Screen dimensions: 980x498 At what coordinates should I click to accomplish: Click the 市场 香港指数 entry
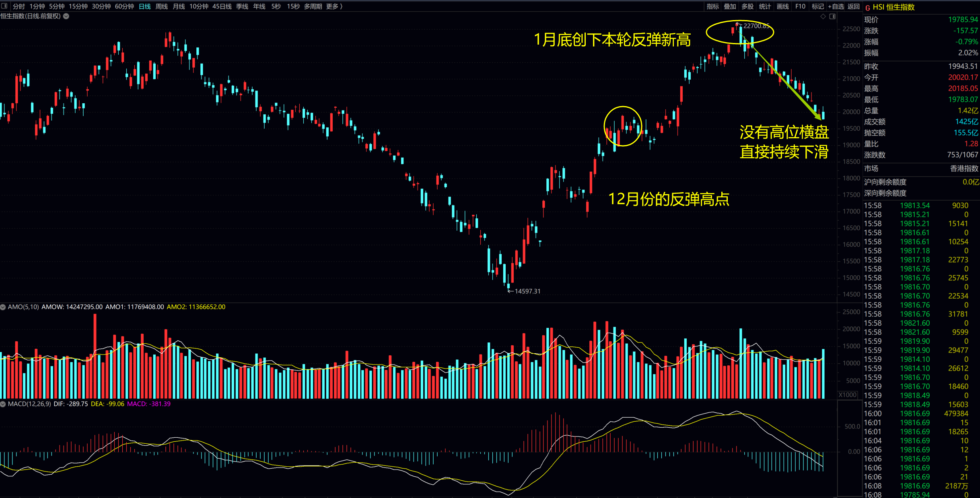coord(922,169)
